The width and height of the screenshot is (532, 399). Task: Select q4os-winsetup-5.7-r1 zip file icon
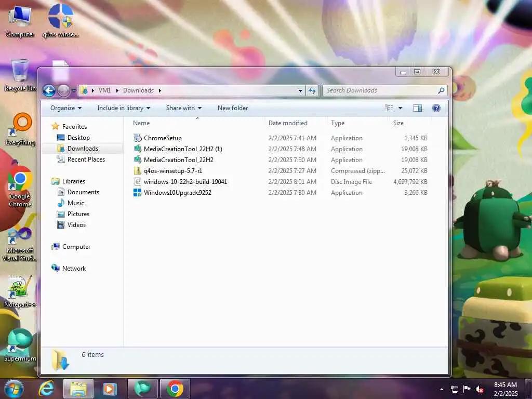tap(137, 170)
